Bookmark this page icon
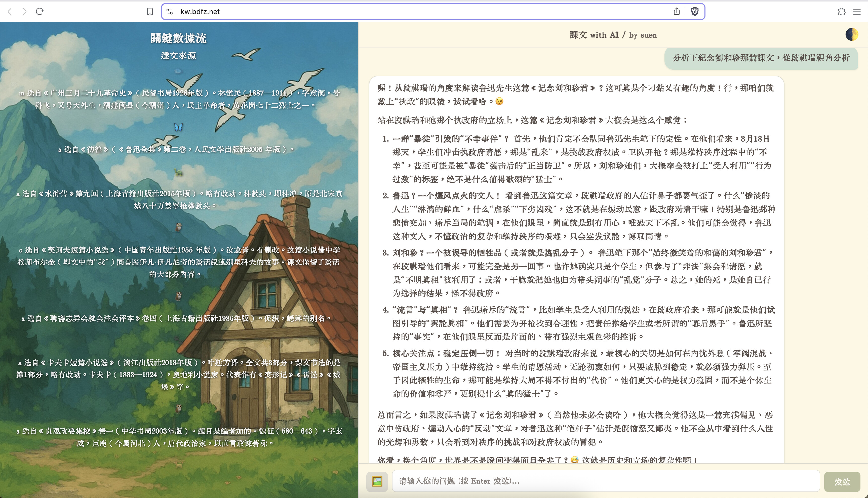This screenshot has width=868, height=498. [150, 12]
